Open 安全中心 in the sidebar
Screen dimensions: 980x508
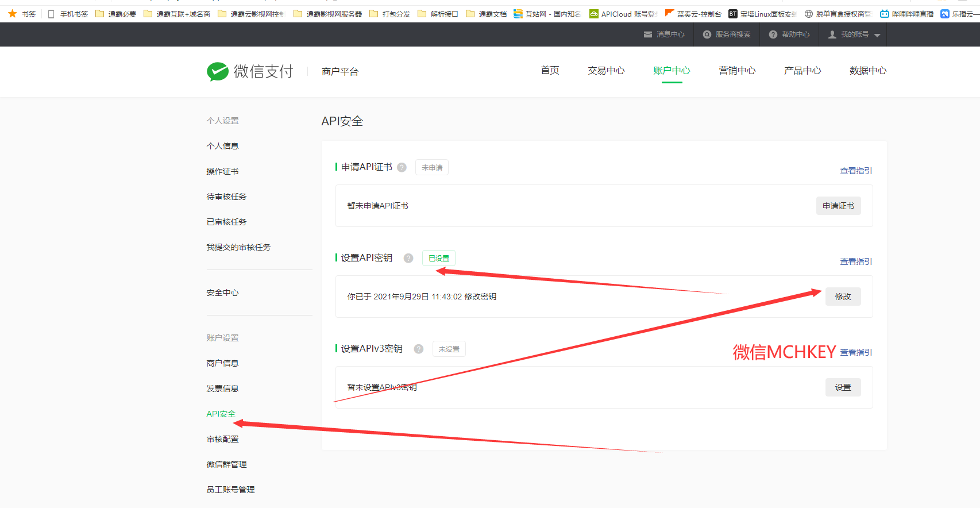[222, 293]
